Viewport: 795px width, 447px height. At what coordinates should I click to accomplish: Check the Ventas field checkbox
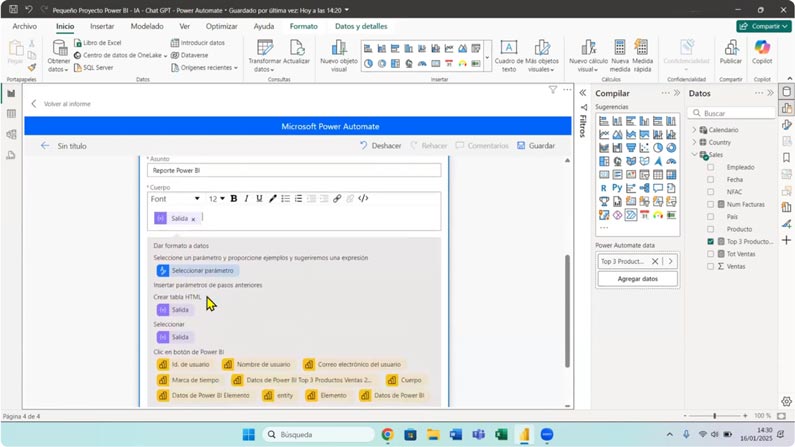pyautogui.click(x=711, y=266)
